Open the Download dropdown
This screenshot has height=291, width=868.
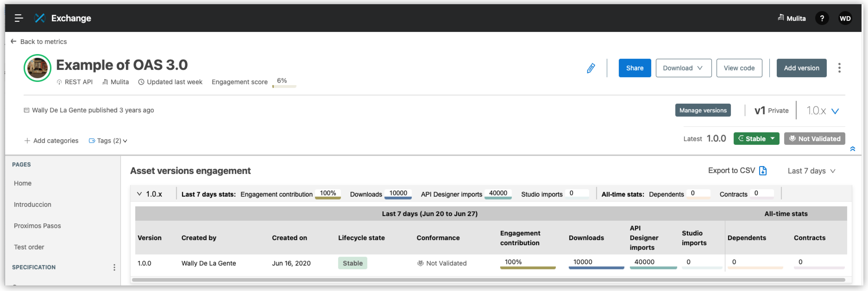click(x=683, y=68)
